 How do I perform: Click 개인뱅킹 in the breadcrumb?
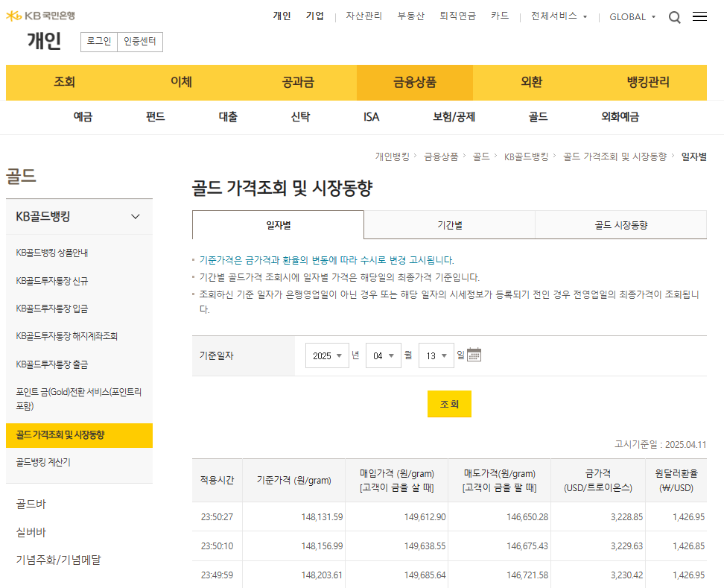coord(392,157)
